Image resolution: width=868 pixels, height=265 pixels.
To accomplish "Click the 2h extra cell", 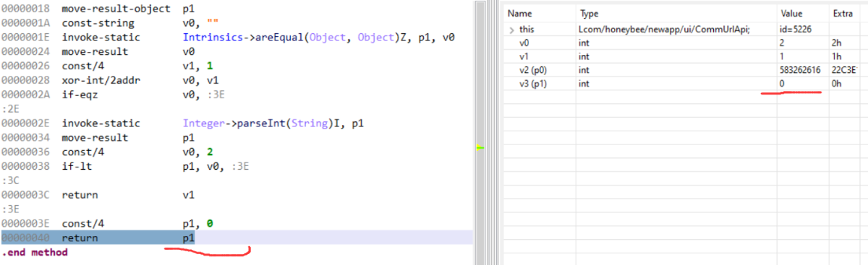I will point(837,43).
